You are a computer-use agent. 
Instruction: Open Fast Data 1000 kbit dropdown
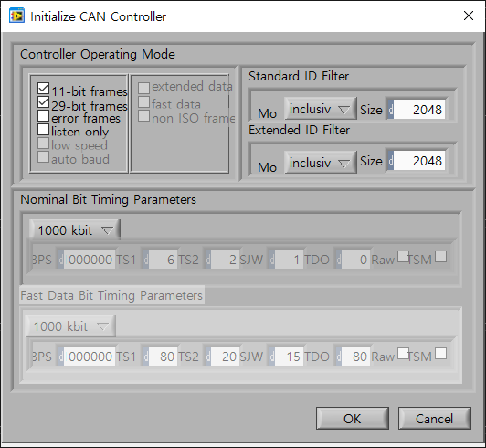click(70, 326)
